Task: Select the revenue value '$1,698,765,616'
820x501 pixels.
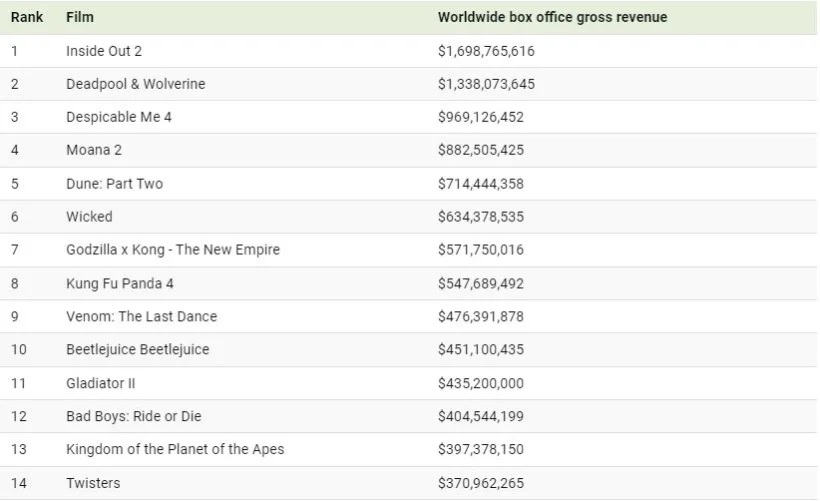Action: (x=486, y=51)
